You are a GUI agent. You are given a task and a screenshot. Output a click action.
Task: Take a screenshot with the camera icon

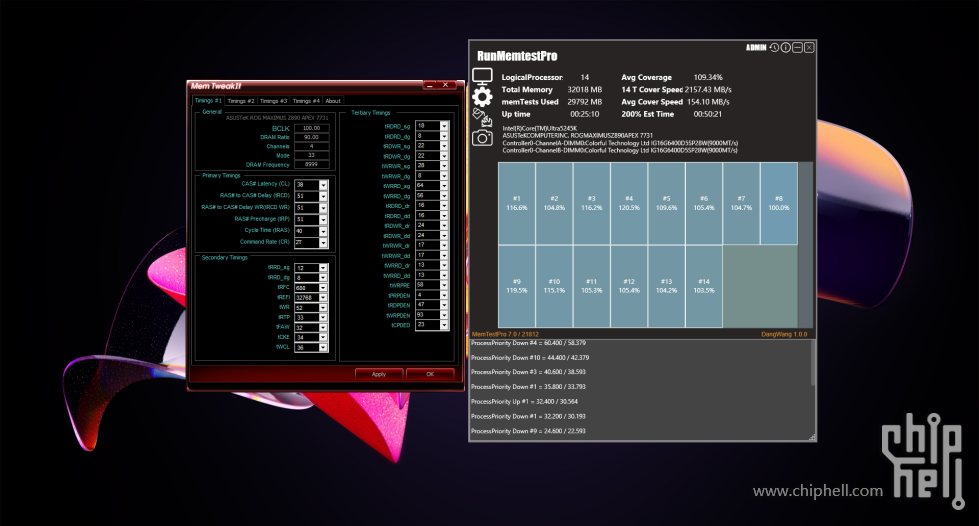(x=482, y=137)
